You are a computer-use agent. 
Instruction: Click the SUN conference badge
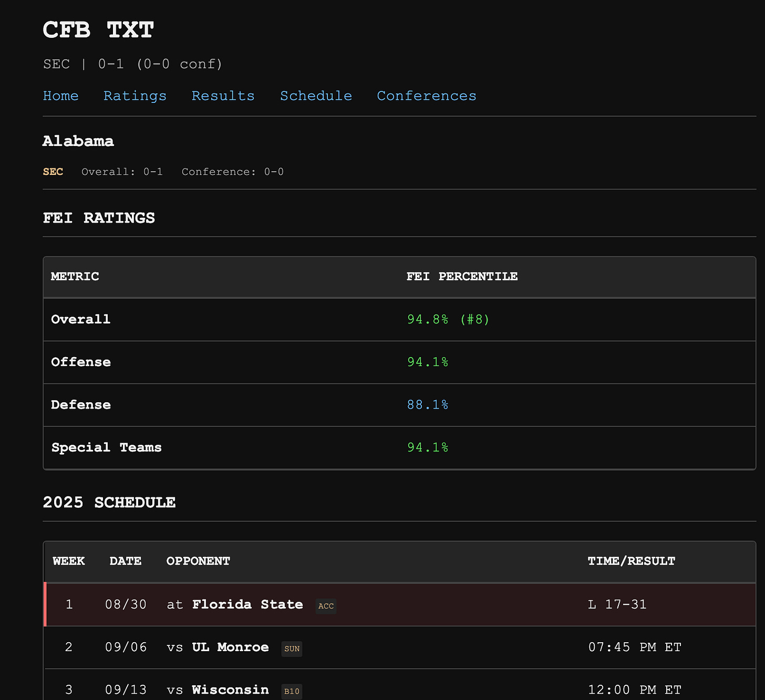pyautogui.click(x=292, y=649)
